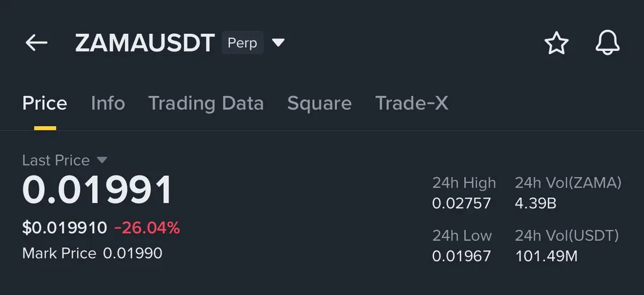Tap the back arrow icon
The width and height of the screenshot is (644, 295).
click(x=36, y=43)
